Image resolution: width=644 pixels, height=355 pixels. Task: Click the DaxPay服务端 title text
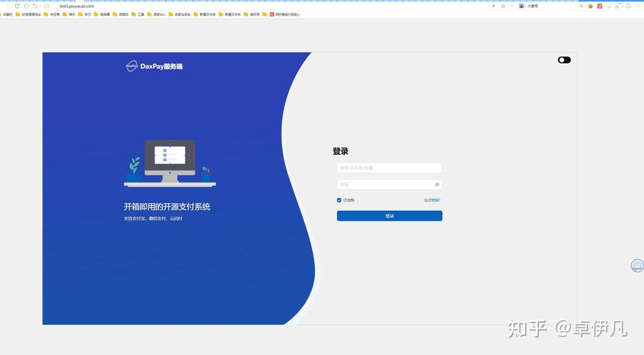point(161,66)
